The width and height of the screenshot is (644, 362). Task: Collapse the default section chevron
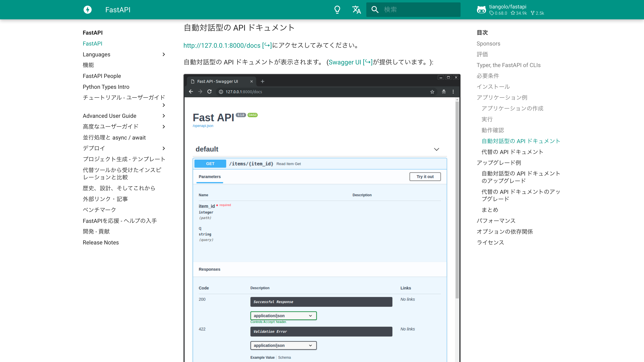tap(437, 149)
